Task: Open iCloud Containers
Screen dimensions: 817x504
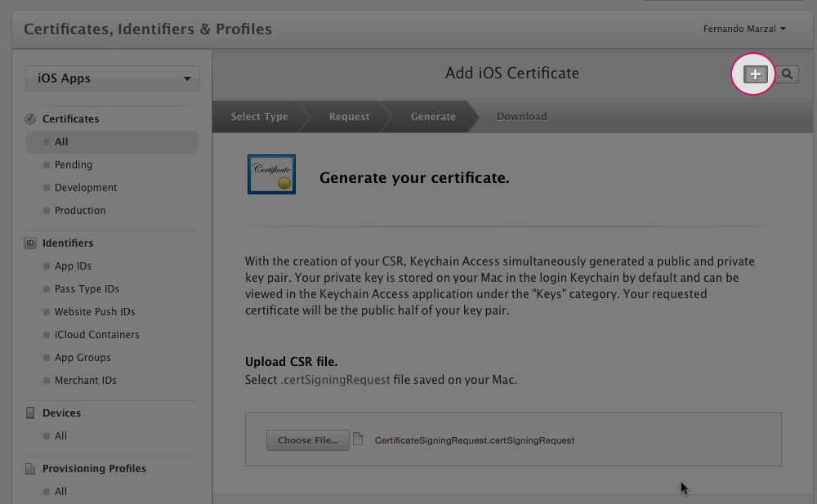Action: pyautogui.click(x=97, y=335)
